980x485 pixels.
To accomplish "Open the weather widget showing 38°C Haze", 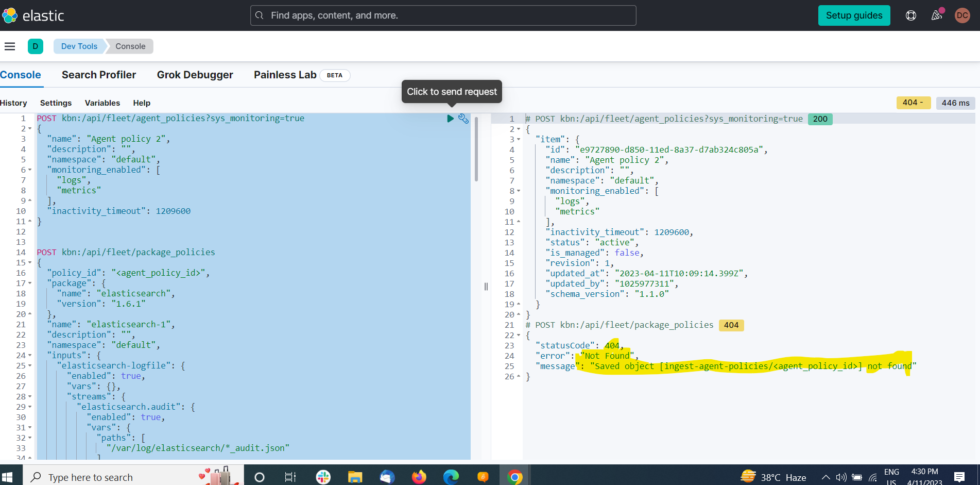I will pos(773,477).
